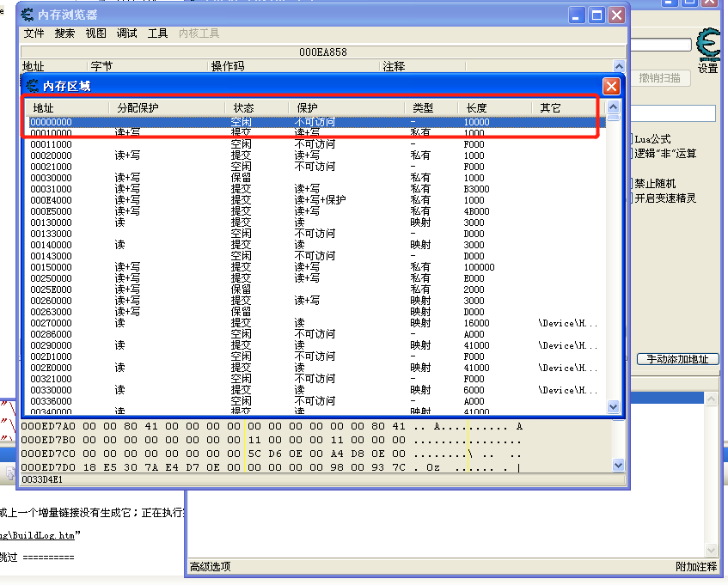Sort by the 状态 column header

click(x=257, y=108)
